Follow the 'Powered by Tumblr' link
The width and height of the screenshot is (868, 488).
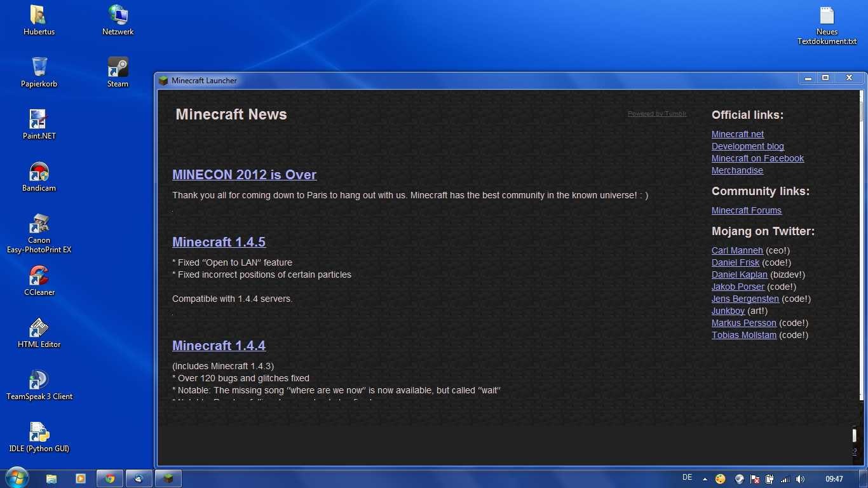657,114
